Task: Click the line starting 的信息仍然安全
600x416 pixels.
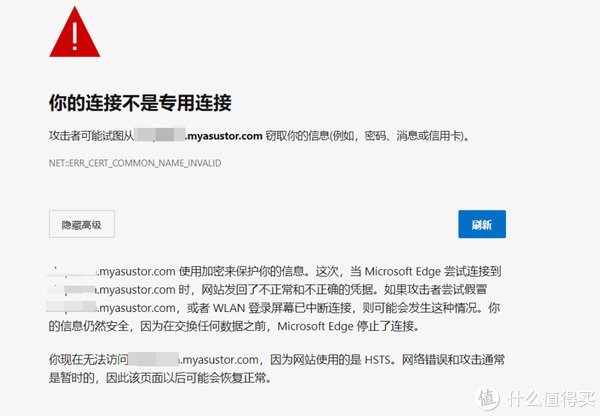Action: point(234,326)
